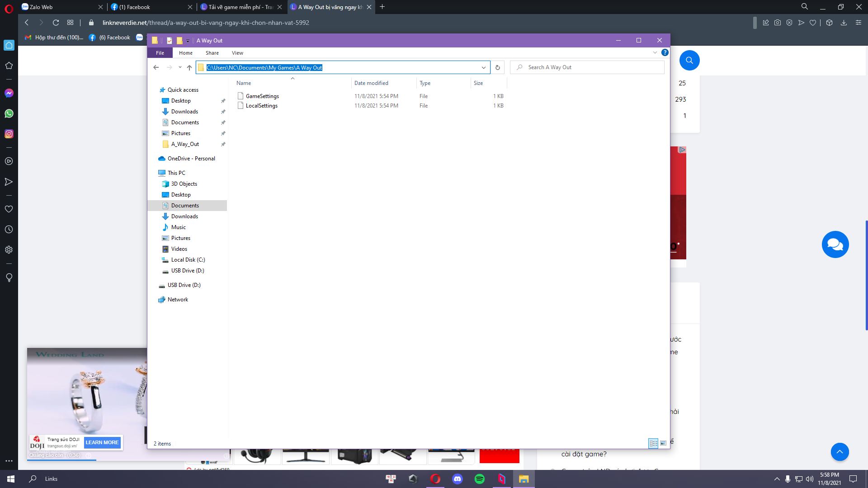Click LEARN MORE on the ad
868x488 pixels.
click(102, 442)
